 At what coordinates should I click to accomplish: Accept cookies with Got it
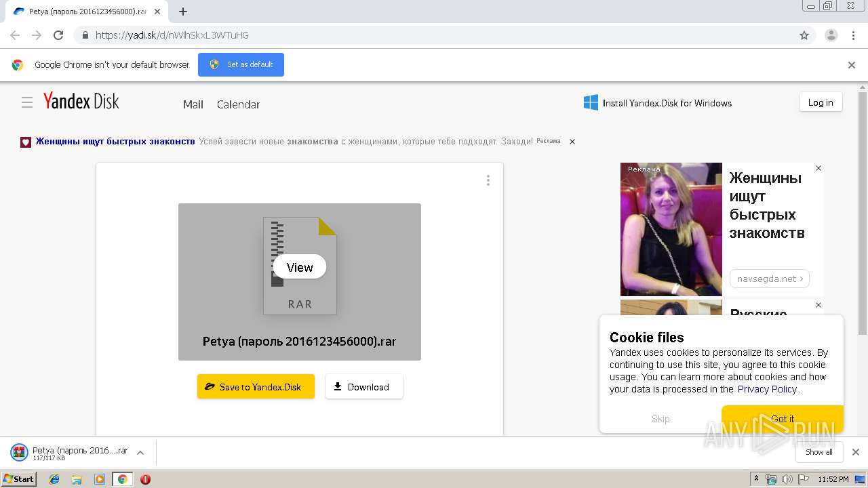tap(783, 419)
